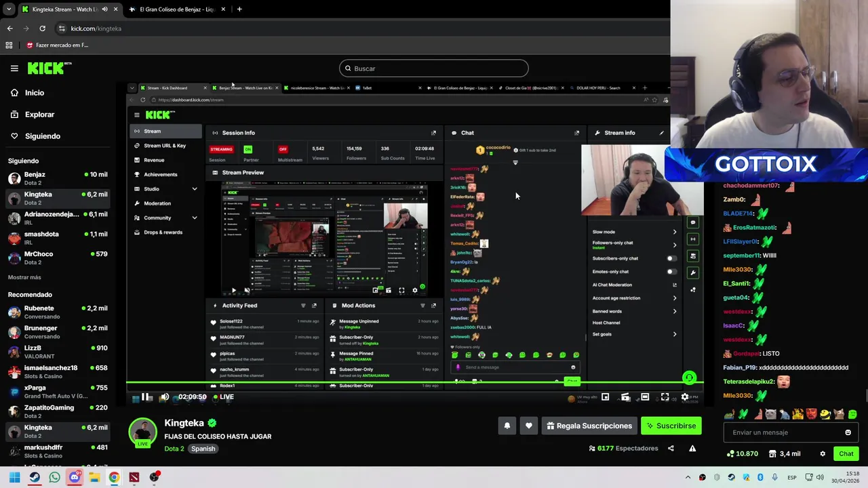Viewport: 868px width, 488px height.
Task: Open ZapatitoGaming in recommended channels
Action: click(58, 411)
